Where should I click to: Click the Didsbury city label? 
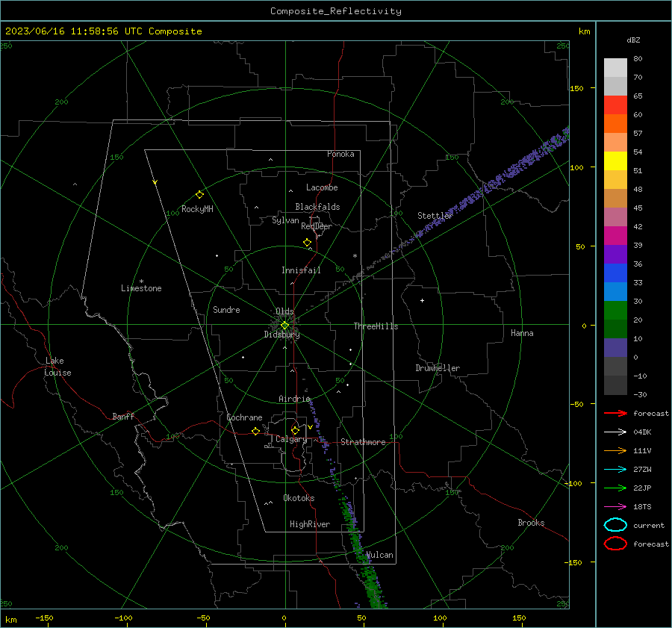(282, 335)
